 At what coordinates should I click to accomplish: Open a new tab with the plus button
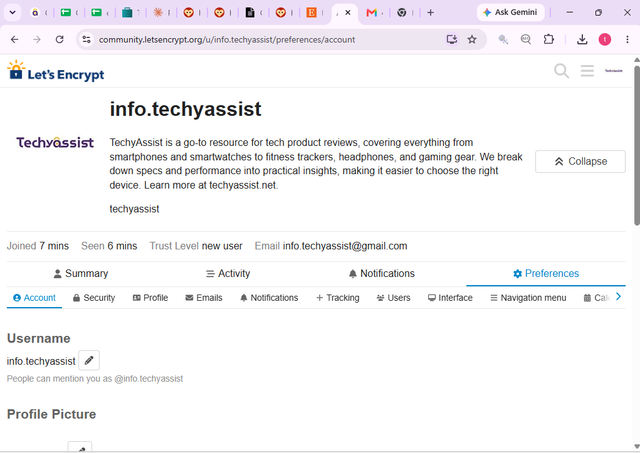tap(430, 13)
